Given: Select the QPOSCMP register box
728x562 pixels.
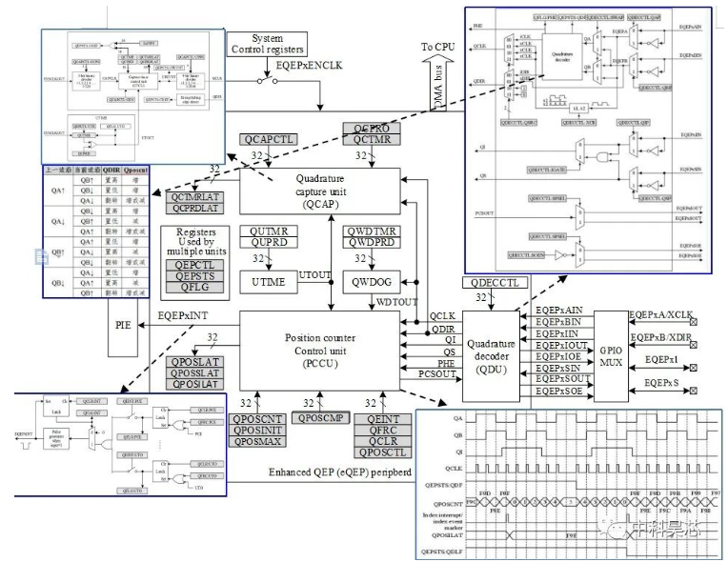Looking at the screenshot, I should [320, 417].
